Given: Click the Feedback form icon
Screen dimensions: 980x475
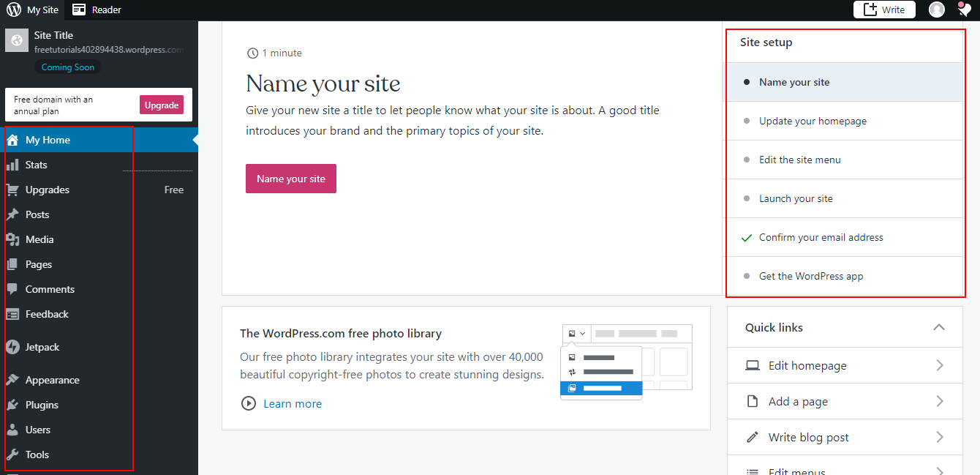Looking at the screenshot, I should click(x=12, y=314).
